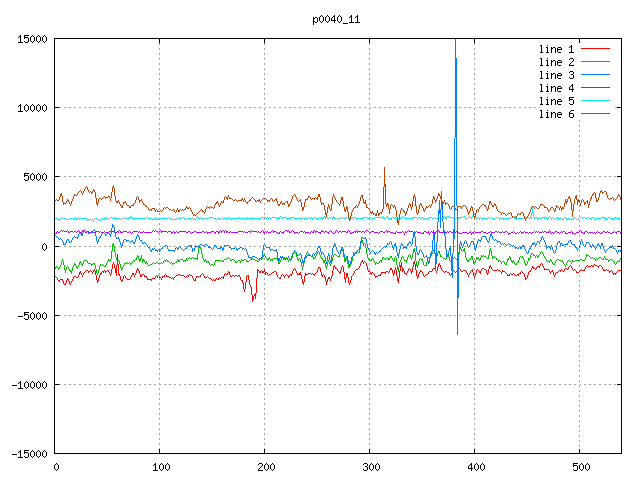Viewport: 640px width, 480px height.
Task: Toggle the 'line 1' legend label
Action: coord(556,49)
